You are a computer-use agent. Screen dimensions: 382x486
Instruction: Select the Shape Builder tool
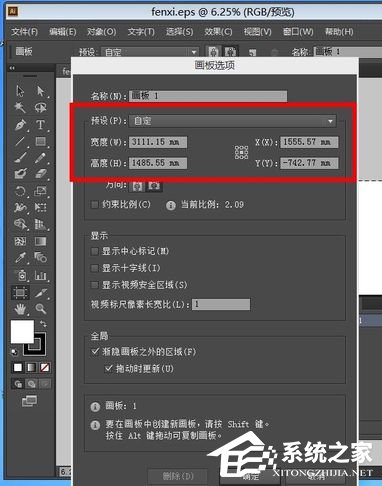click(x=20, y=224)
